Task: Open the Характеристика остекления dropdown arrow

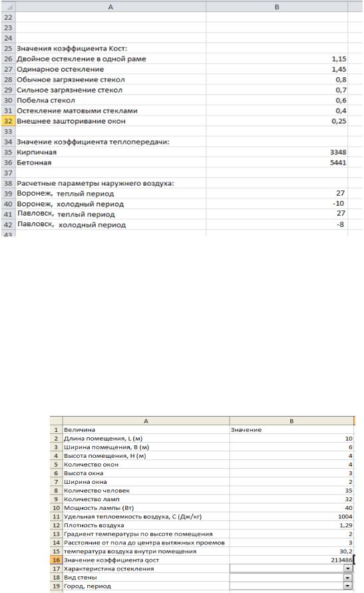Action: (x=348, y=568)
